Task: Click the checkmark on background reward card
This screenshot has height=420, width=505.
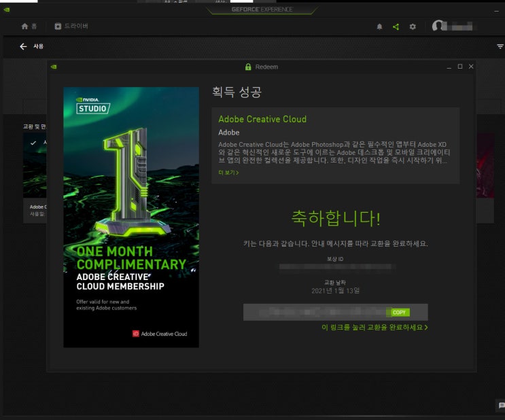Action: pos(33,143)
